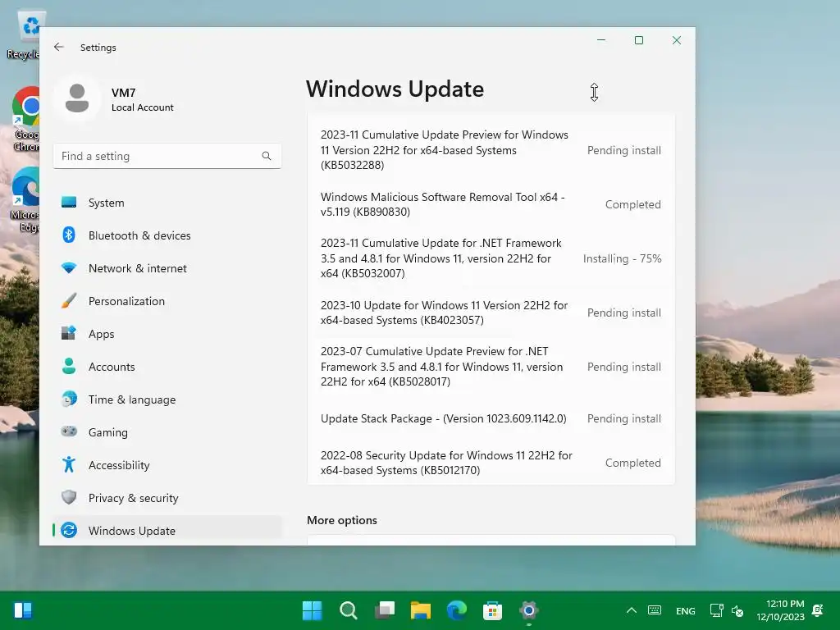The height and width of the screenshot is (630, 840).
Task: Click Completed status for KB890830
Action: pos(632,204)
